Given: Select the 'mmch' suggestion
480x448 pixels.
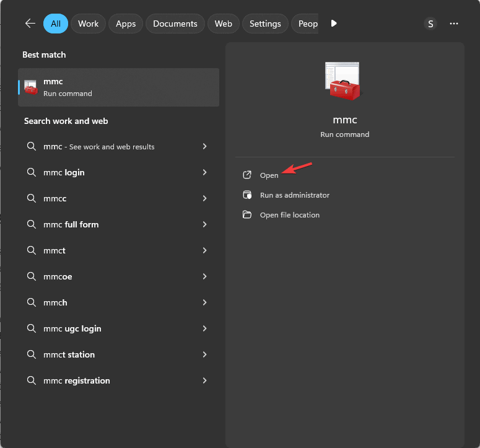Looking at the screenshot, I should click(118, 302).
